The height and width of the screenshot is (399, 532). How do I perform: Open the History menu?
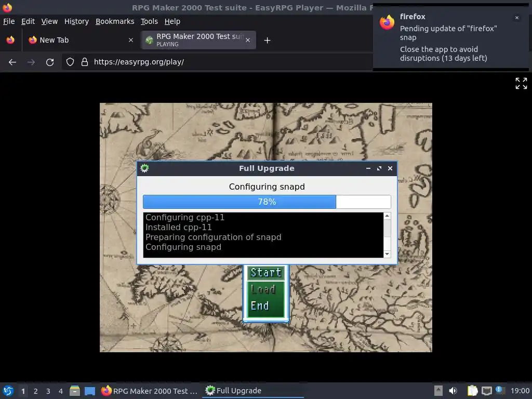click(x=76, y=21)
